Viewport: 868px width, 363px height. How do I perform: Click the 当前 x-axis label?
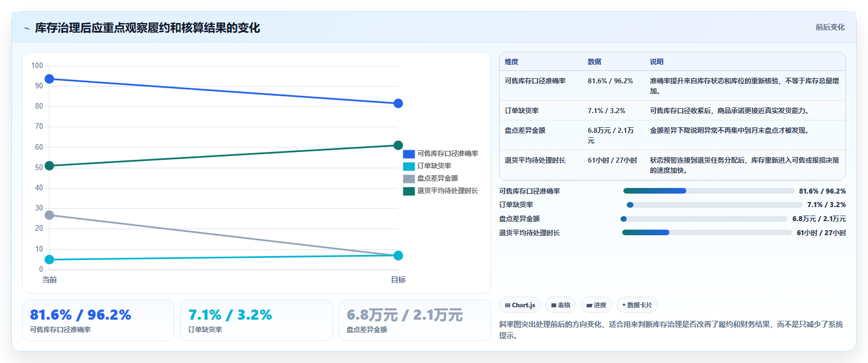(50, 280)
